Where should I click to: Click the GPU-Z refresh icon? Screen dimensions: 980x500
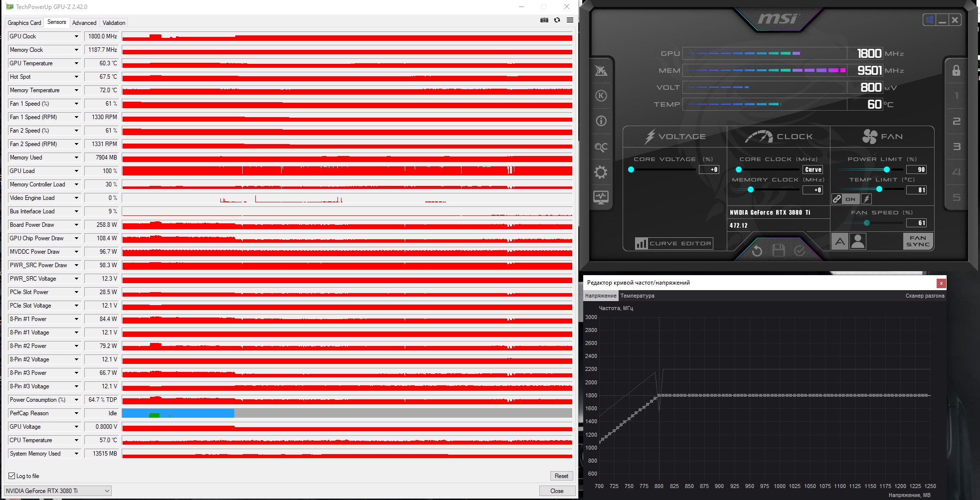[557, 20]
